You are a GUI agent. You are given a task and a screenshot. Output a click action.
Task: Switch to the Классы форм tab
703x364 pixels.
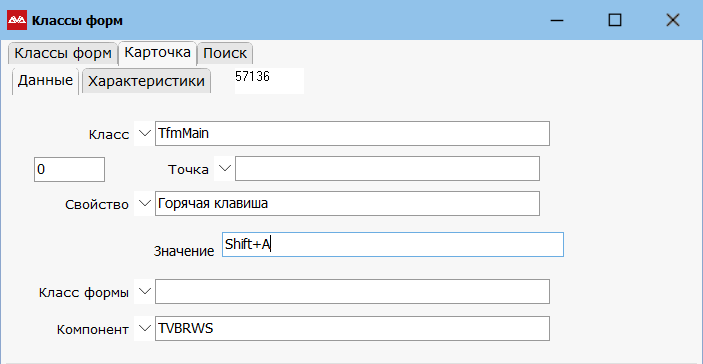(x=63, y=53)
